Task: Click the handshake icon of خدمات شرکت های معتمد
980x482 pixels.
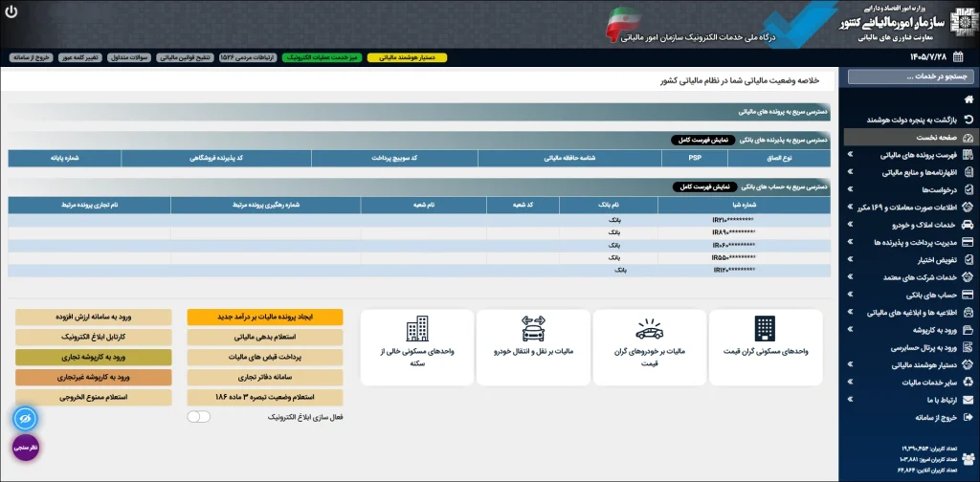Action: (969, 276)
